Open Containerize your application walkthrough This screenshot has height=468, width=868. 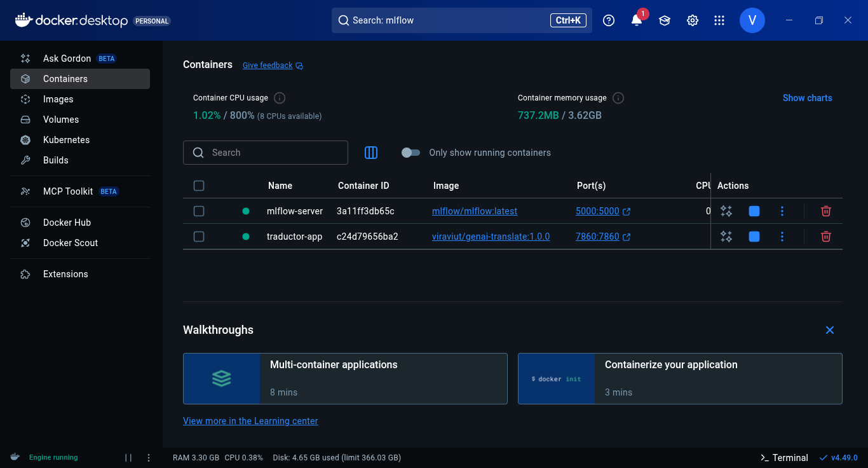click(x=680, y=378)
